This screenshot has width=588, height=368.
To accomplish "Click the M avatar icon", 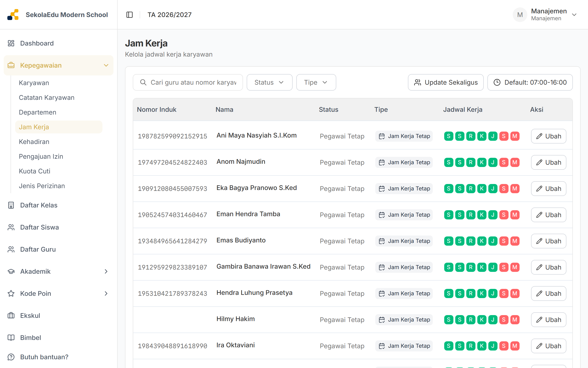I will pos(520,14).
